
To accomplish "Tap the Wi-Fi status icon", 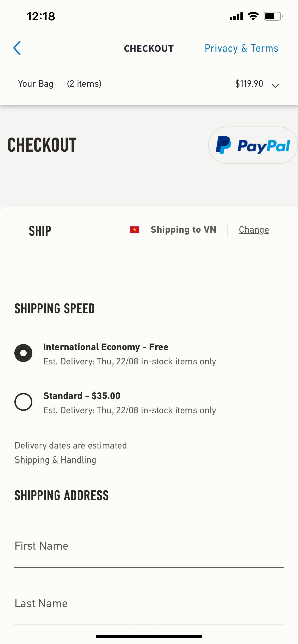I will [x=253, y=16].
